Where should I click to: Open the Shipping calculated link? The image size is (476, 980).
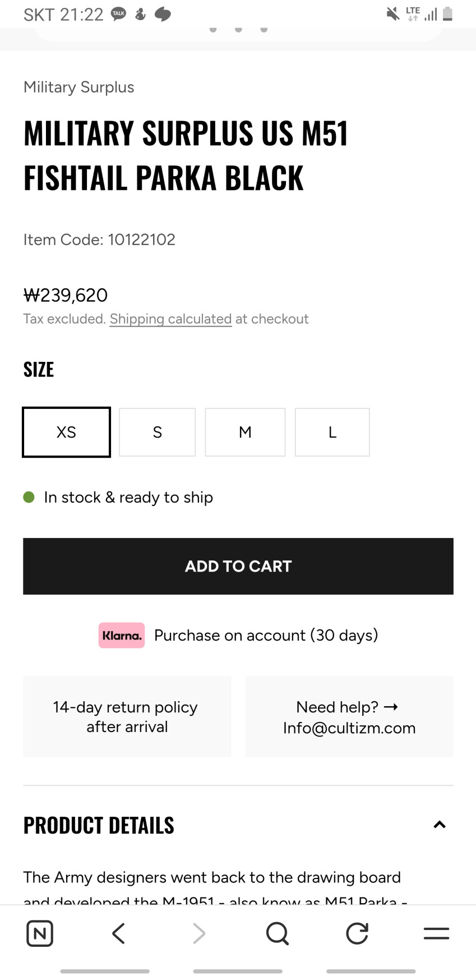tap(170, 319)
